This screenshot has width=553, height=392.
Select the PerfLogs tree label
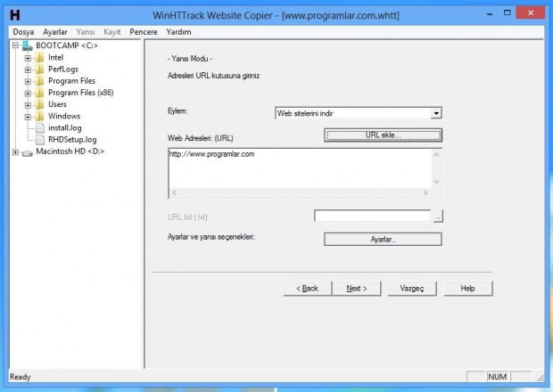tap(63, 69)
